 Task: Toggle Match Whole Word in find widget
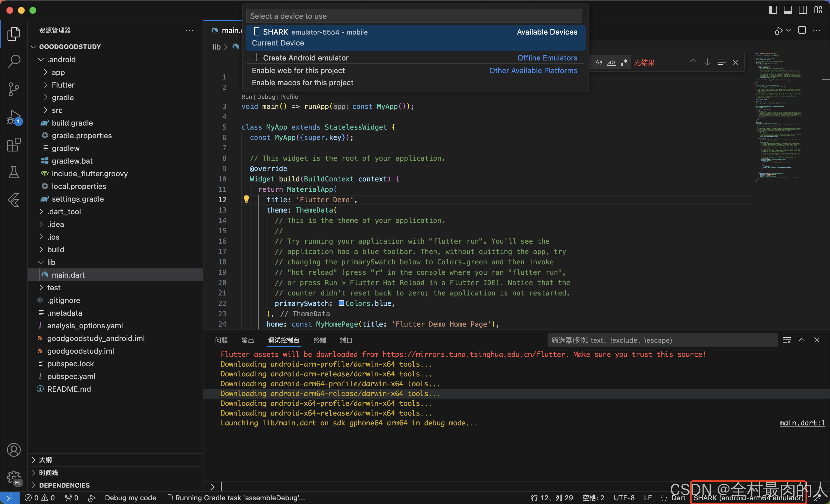click(611, 62)
